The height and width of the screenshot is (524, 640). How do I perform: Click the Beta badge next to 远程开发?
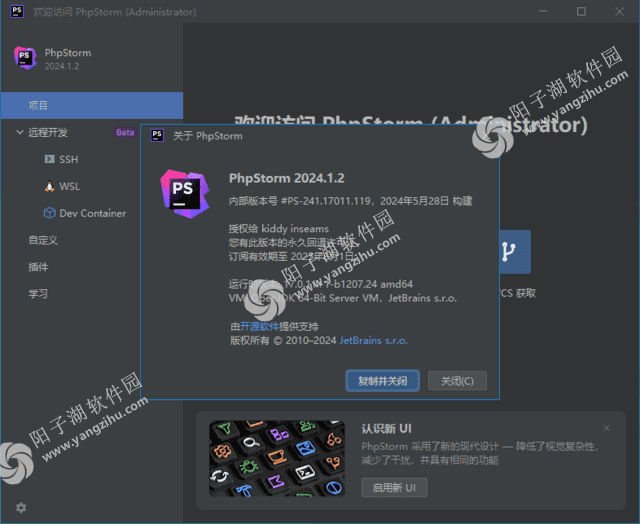pyautogui.click(x=125, y=132)
